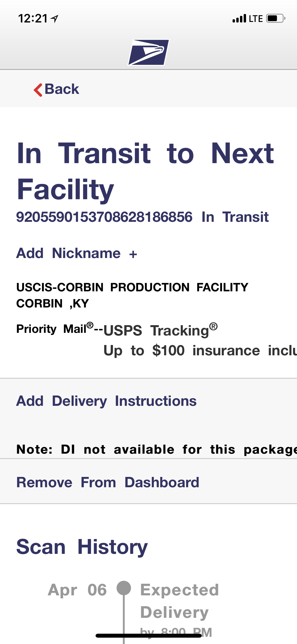Open Add Delivery Instructions
This screenshot has width=297, height=644.
[106, 401]
